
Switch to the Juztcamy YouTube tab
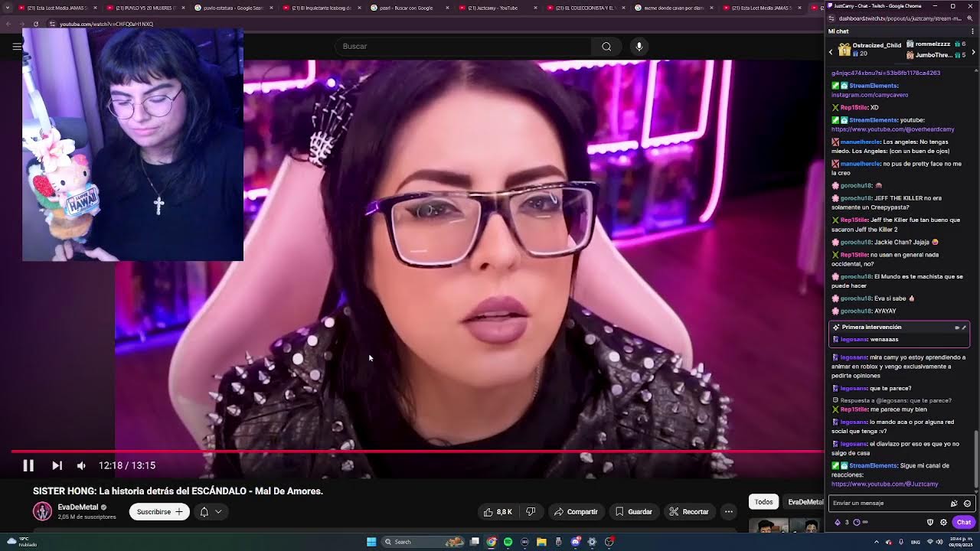[x=496, y=8]
